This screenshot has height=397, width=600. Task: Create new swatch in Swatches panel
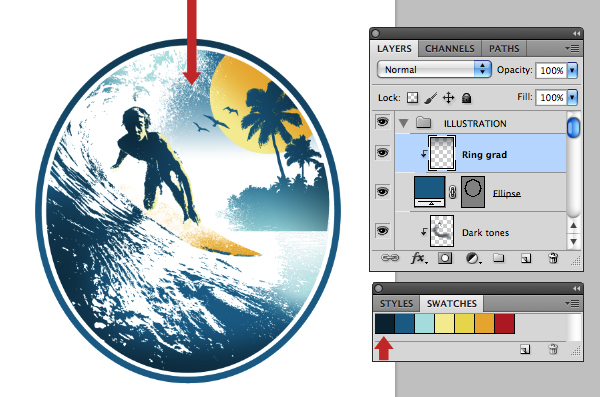coord(525,349)
